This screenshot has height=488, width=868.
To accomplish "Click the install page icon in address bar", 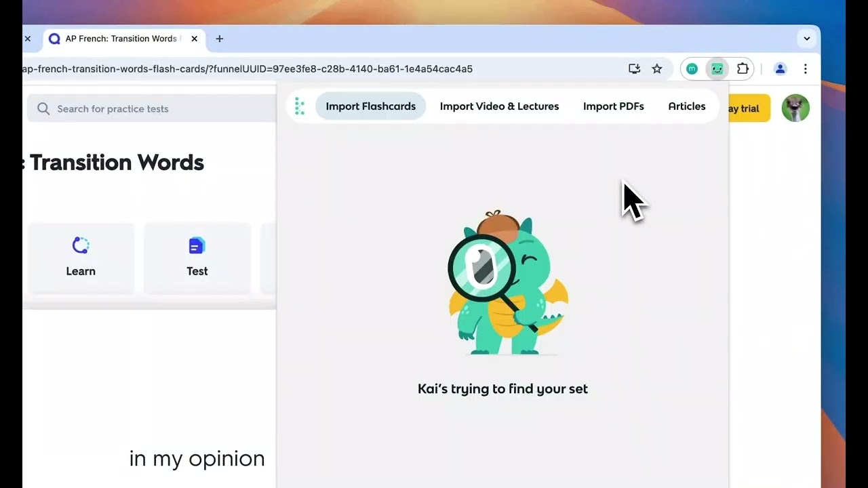I will pos(633,68).
